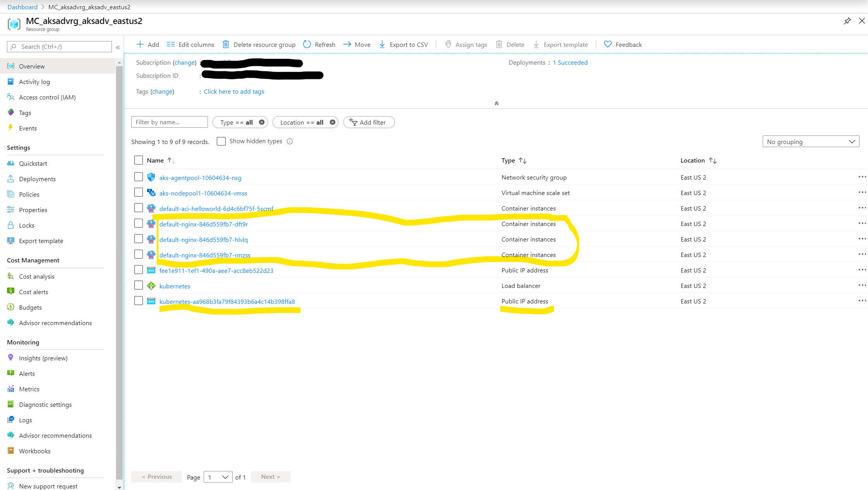Select the aks-agentpool-10604634-nsg row checkbox
This screenshot has height=490, width=868.
click(x=139, y=177)
